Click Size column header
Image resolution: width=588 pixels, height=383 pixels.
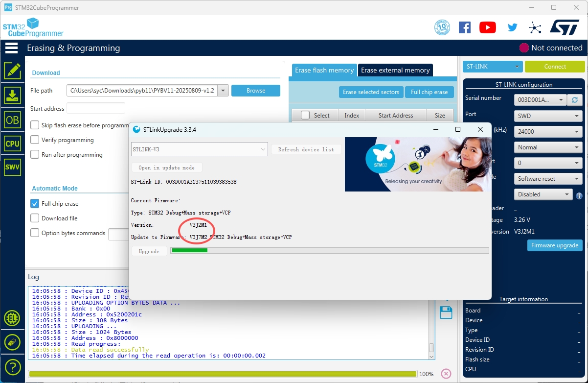tap(440, 116)
